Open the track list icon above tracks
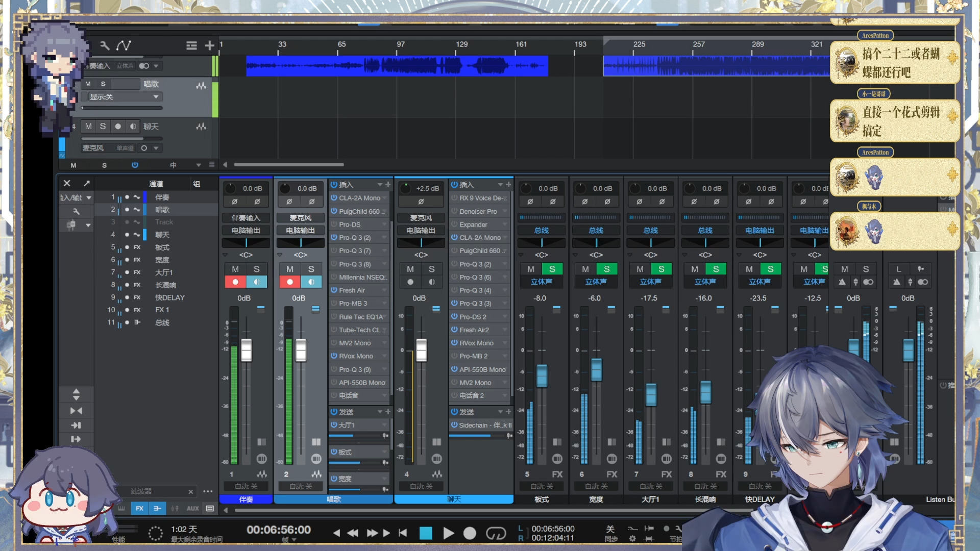The width and height of the screenshot is (980, 551). [191, 46]
